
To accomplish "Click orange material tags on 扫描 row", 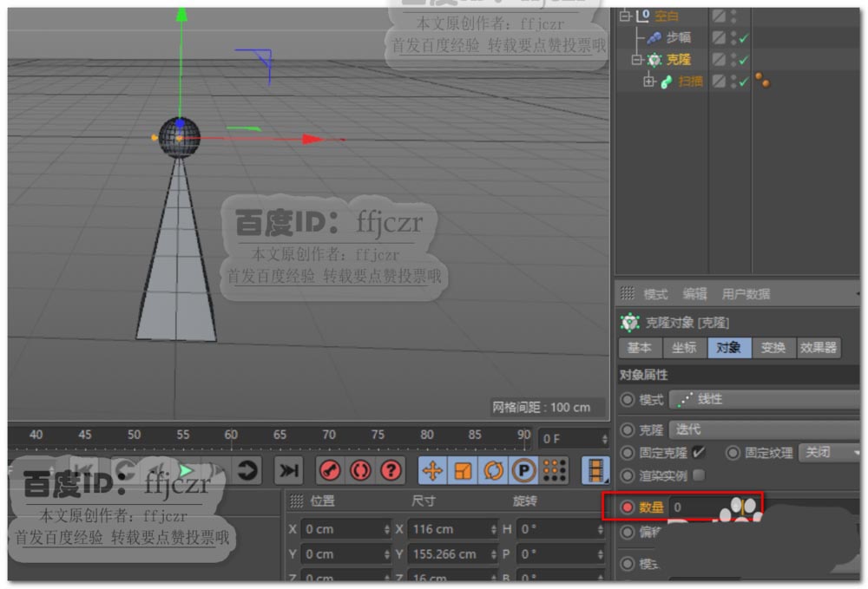I will (762, 81).
